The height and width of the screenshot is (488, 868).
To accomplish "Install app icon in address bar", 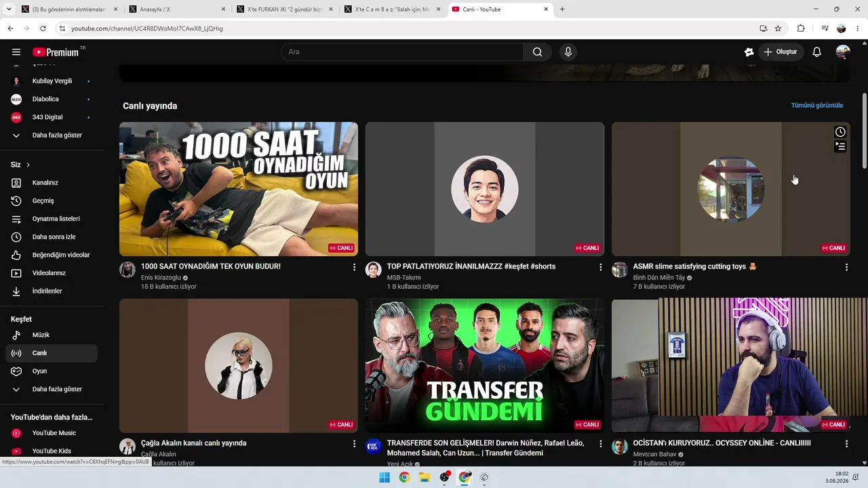I will (763, 28).
